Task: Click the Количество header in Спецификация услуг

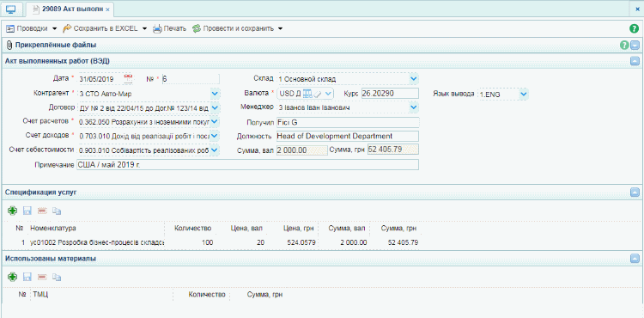Action: [x=192, y=228]
